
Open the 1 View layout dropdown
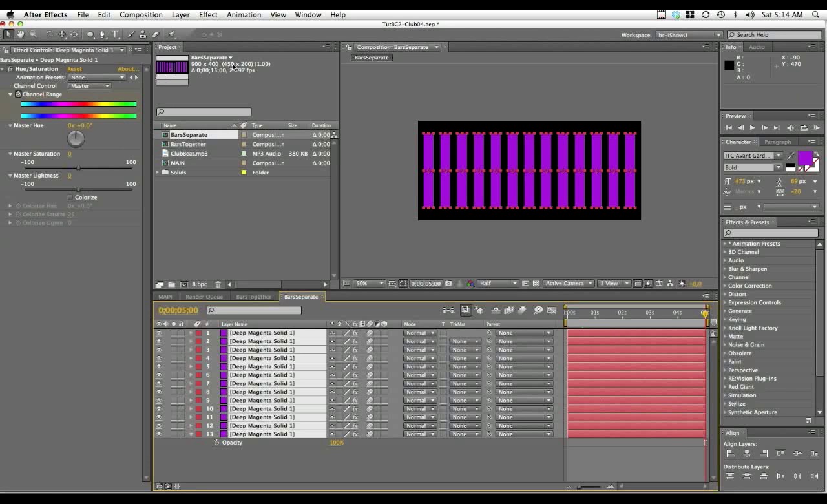tap(614, 284)
